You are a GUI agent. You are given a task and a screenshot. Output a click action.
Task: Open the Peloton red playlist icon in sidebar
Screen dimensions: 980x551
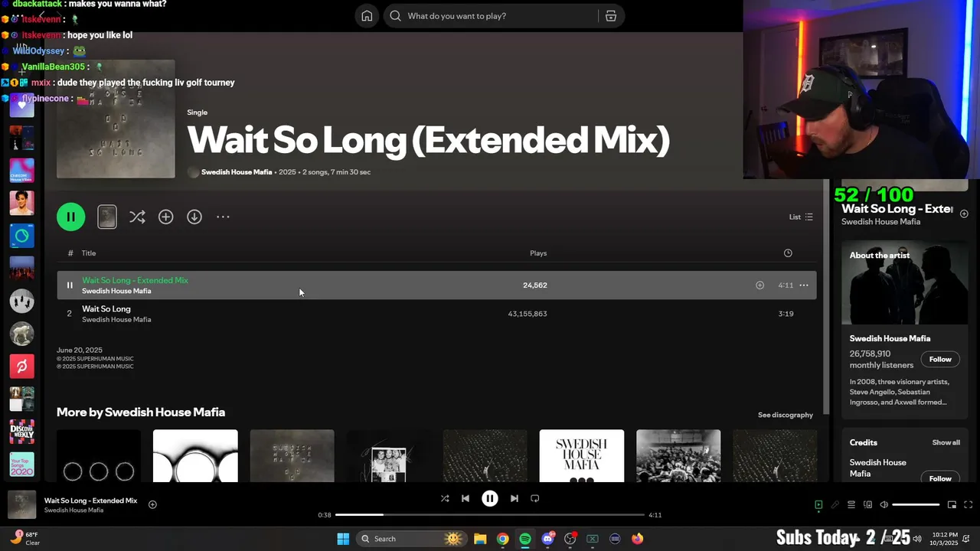pos(21,367)
